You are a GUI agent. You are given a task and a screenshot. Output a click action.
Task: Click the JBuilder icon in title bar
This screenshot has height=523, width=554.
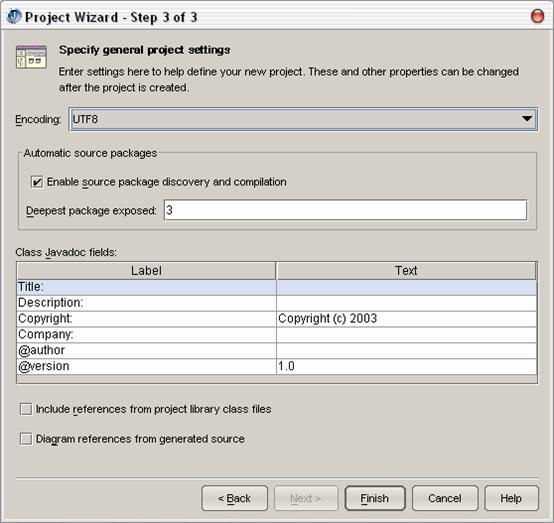[14, 17]
